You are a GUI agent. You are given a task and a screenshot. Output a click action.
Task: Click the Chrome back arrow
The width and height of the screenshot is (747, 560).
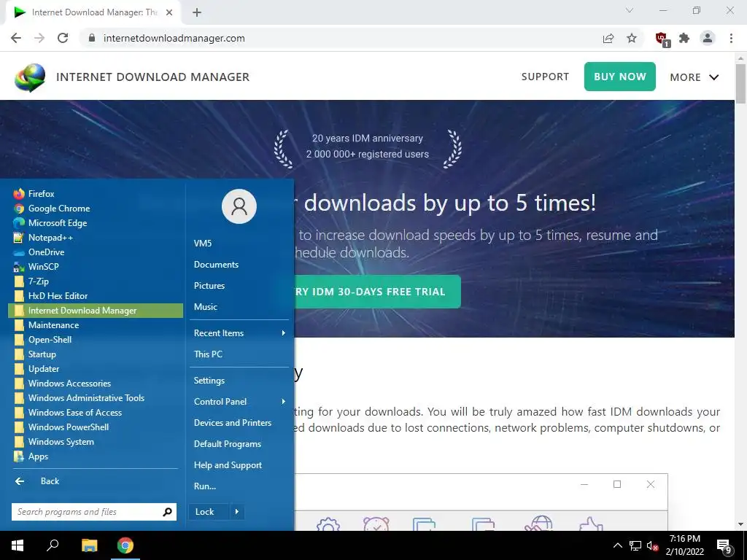(16, 38)
